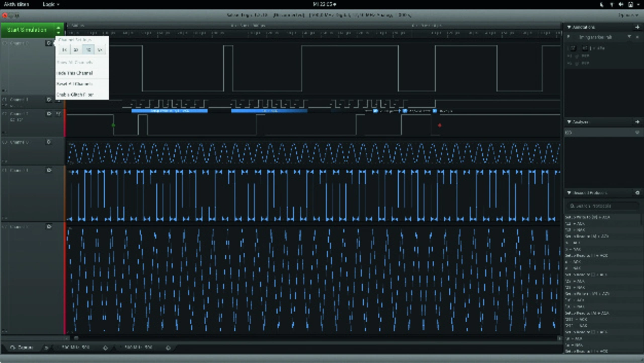
Task: Click the gear icon of the sine-wave channel
Action: (49, 142)
